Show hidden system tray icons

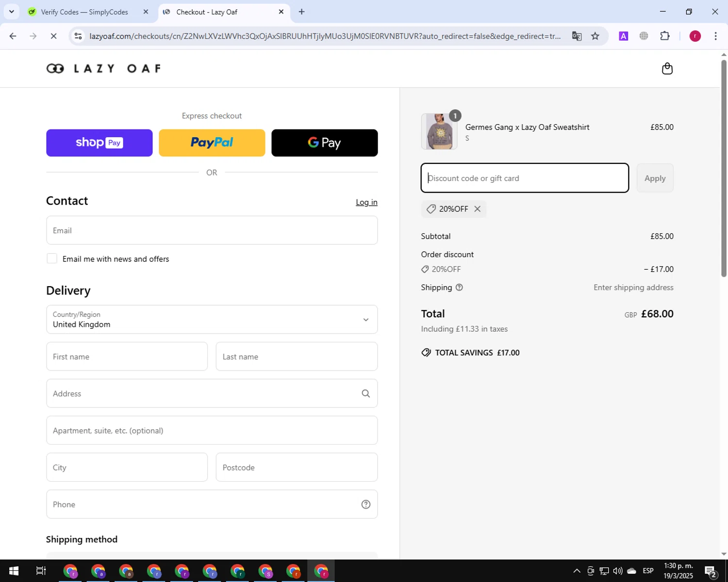pyautogui.click(x=577, y=571)
